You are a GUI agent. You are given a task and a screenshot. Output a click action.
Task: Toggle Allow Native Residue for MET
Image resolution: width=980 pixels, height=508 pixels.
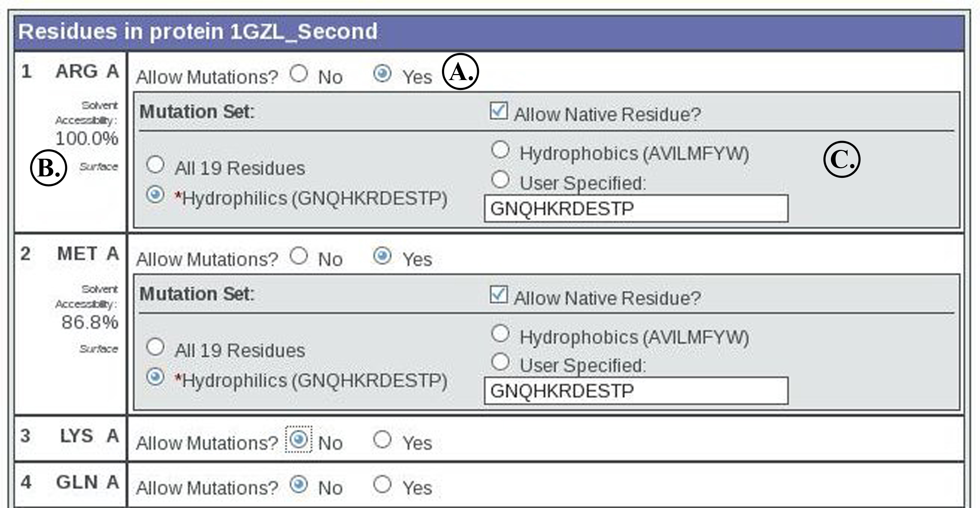tap(498, 294)
